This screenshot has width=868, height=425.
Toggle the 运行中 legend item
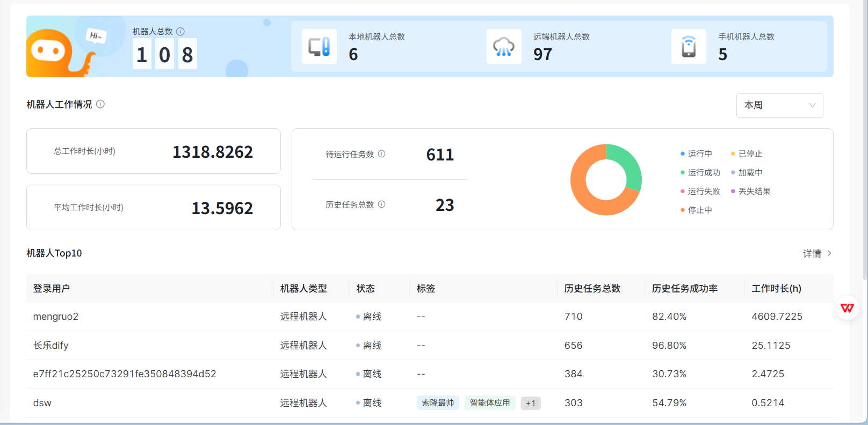(x=696, y=154)
